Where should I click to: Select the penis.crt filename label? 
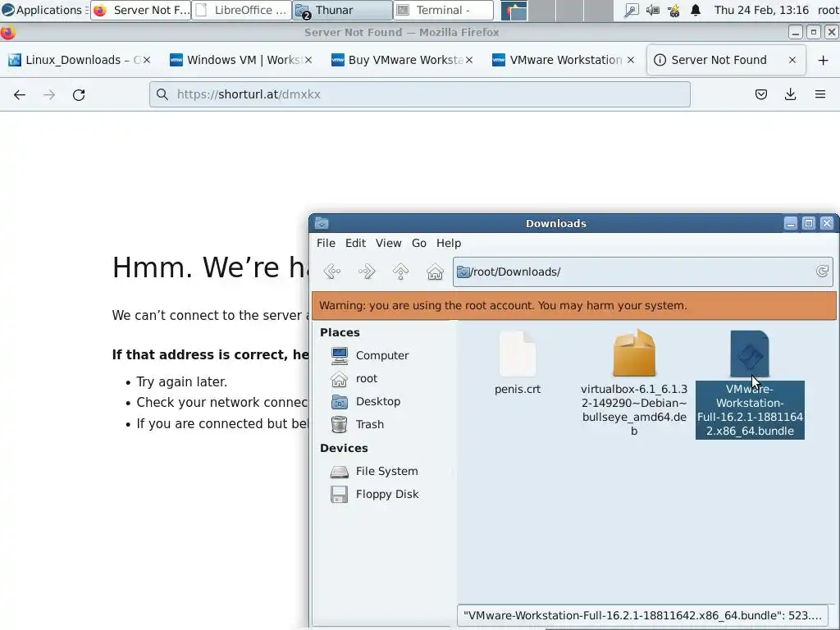point(518,389)
